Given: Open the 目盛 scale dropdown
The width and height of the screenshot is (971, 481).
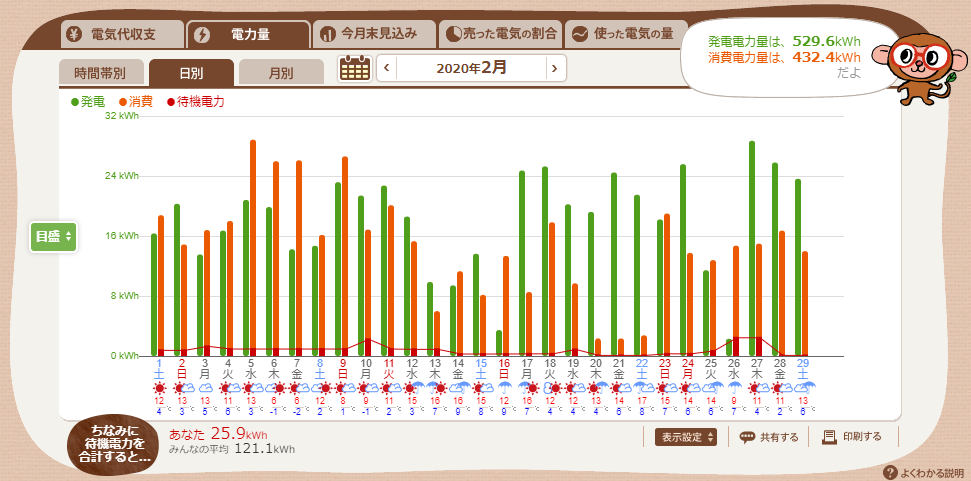Looking at the screenshot, I should pos(53,237).
